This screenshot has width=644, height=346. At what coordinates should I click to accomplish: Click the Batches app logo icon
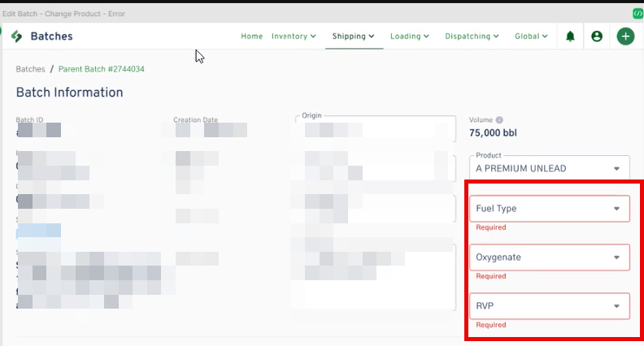tap(15, 37)
